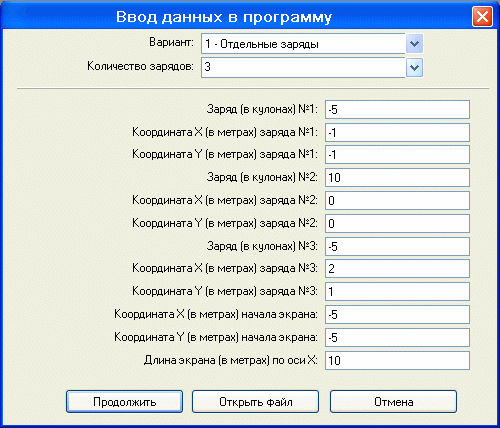Click the Заряд №2 input field
This screenshot has width=500, height=428.
(x=397, y=177)
